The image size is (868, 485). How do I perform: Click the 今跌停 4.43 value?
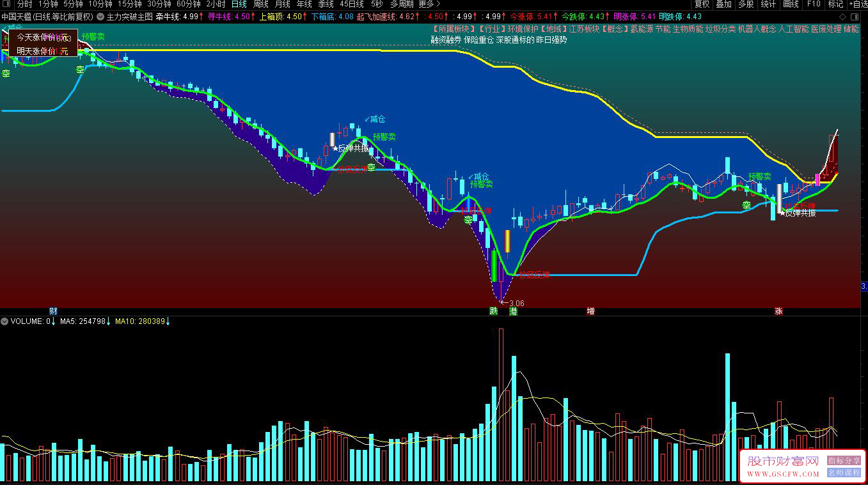coord(583,16)
